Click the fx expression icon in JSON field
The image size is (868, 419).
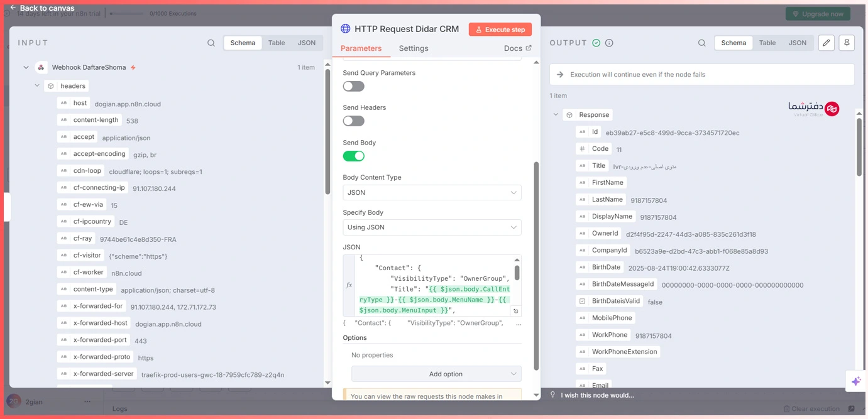(349, 285)
